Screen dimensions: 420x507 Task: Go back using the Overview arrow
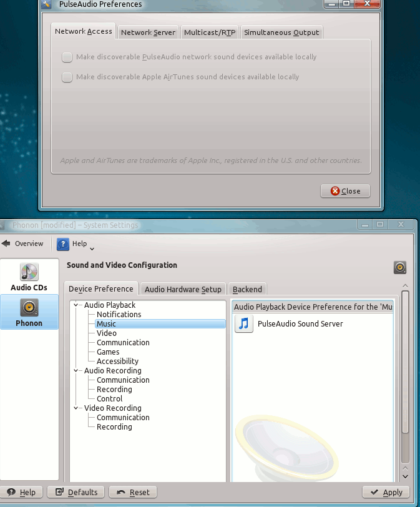coord(6,244)
